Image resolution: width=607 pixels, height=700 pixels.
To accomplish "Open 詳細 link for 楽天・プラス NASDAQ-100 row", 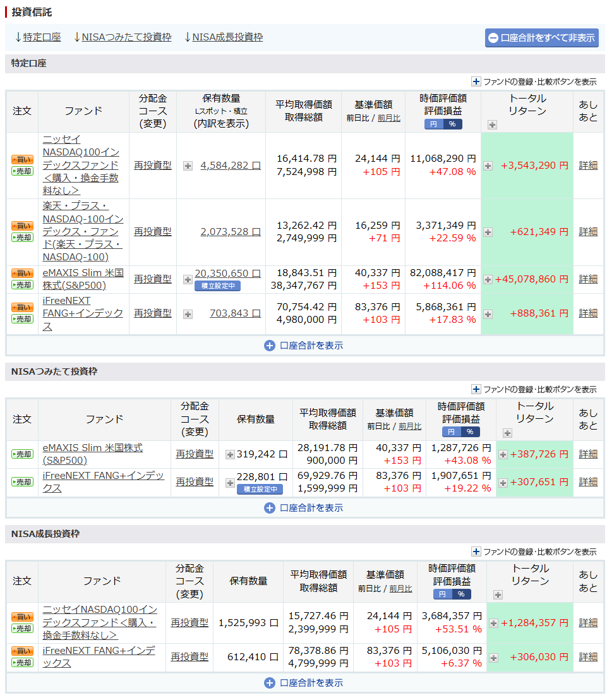I will pyautogui.click(x=588, y=232).
